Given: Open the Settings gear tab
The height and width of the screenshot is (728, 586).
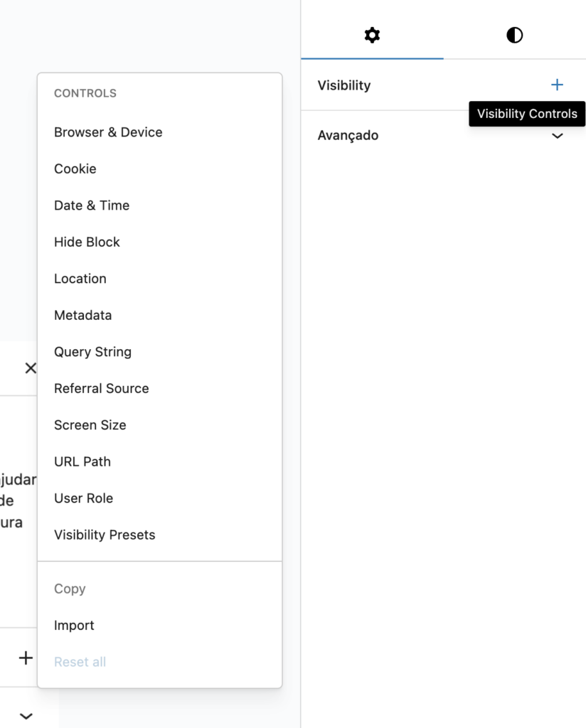Looking at the screenshot, I should pos(372,36).
